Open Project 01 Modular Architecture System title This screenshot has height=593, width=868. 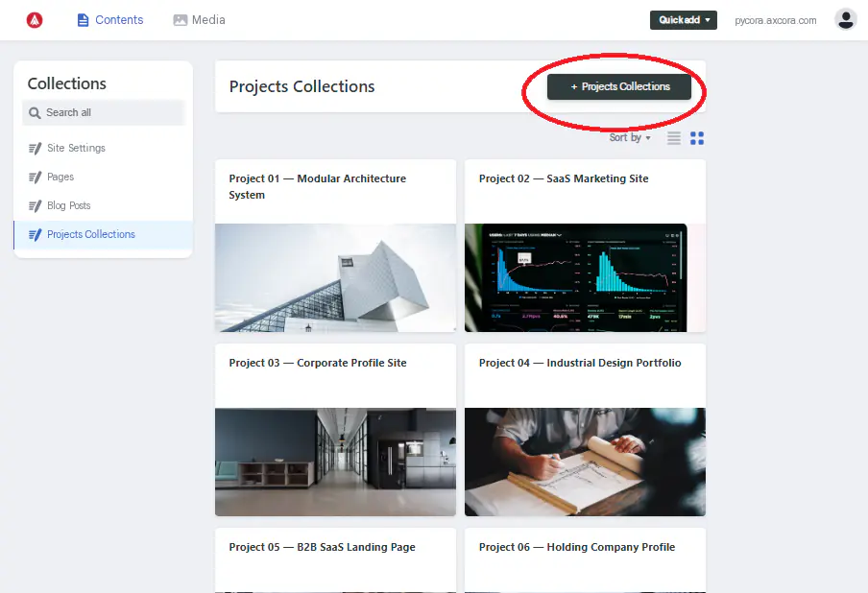click(x=317, y=186)
